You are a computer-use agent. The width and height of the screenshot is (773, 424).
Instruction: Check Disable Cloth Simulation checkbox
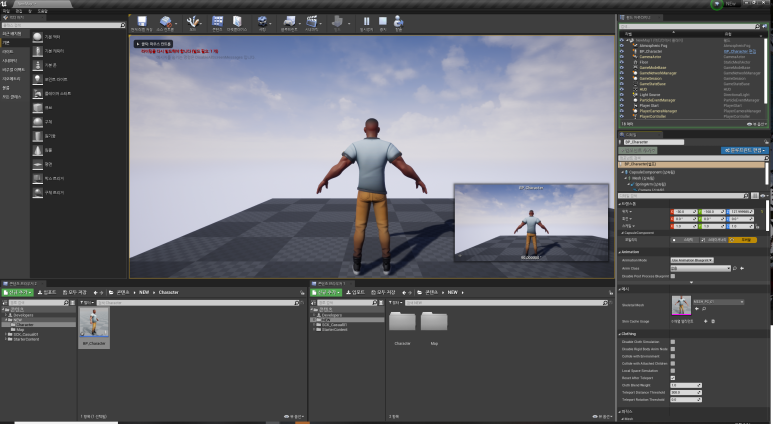pyautogui.click(x=673, y=342)
